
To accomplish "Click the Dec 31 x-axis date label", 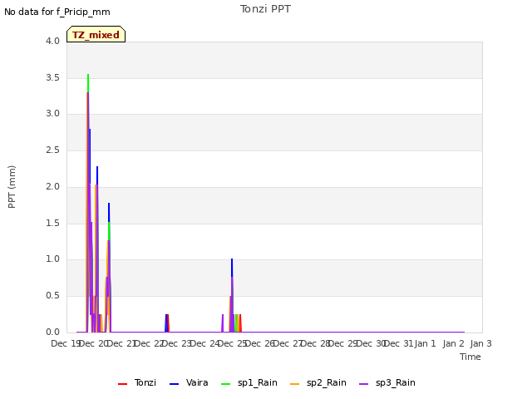I will click(x=399, y=343).
